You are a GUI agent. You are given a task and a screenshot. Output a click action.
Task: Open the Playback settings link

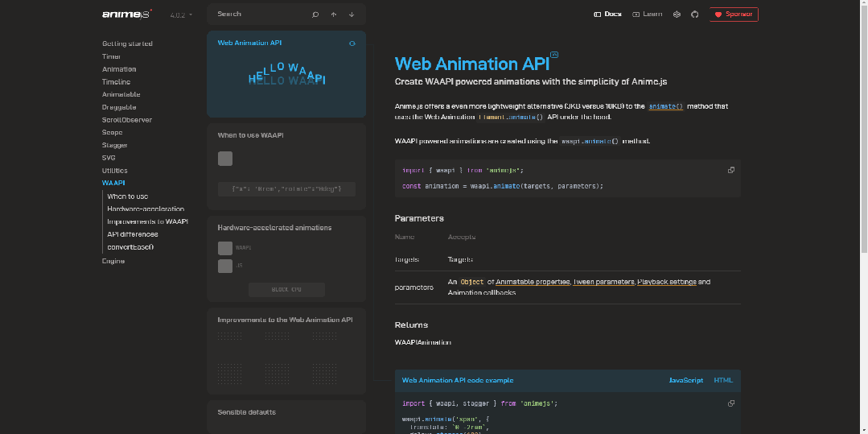point(667,282)
